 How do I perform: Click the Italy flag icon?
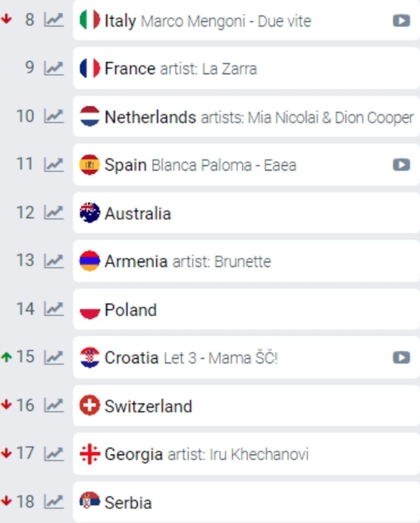pyautogui.click(x=90, y=20)
